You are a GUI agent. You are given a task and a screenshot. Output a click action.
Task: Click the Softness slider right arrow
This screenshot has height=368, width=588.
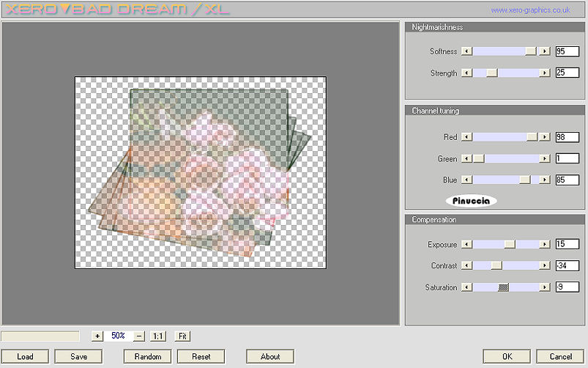point(545,51)
